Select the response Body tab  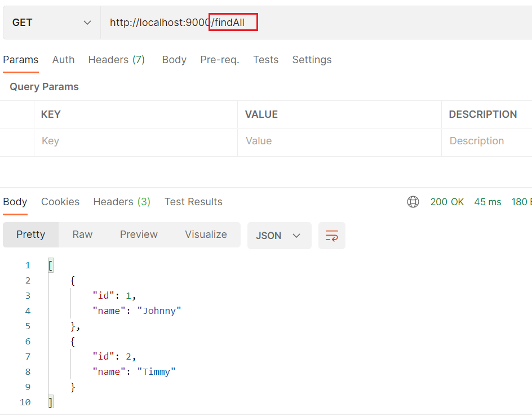[x=15, y=202]
